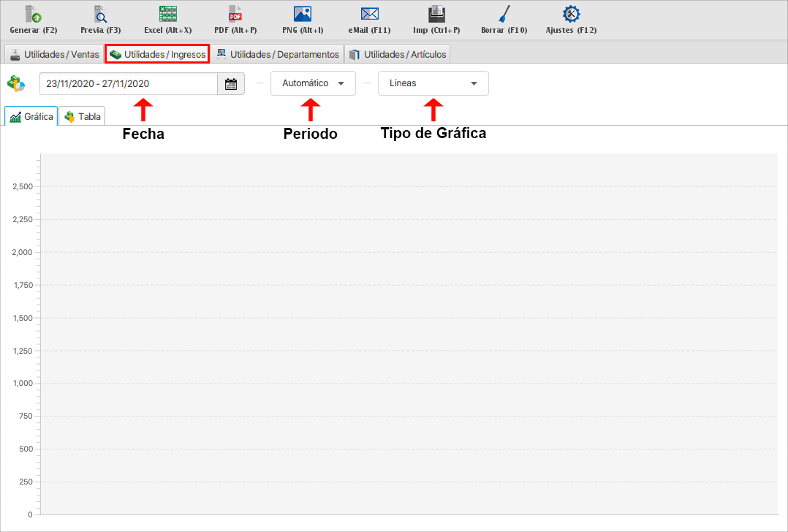The height and width of the screenshot is (532, 788).
Task: Click the colored cubes icon beside date field
Action: tap(16, 84)
